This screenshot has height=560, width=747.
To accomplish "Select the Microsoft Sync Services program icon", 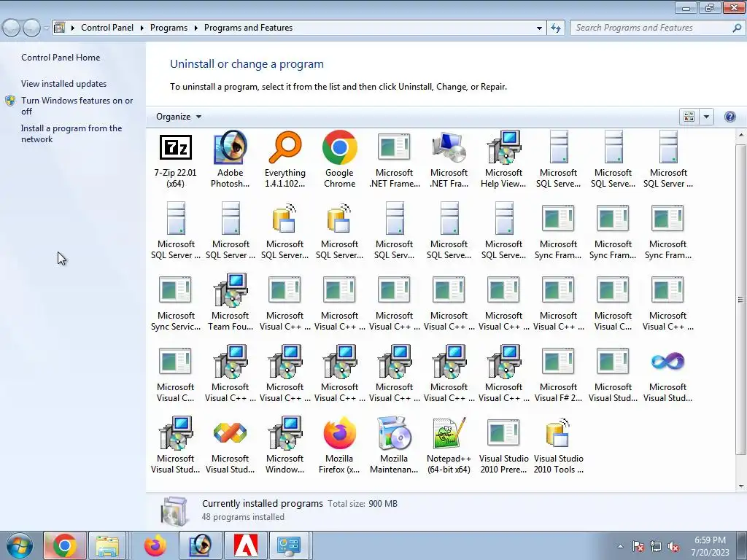I will (175, 303).
